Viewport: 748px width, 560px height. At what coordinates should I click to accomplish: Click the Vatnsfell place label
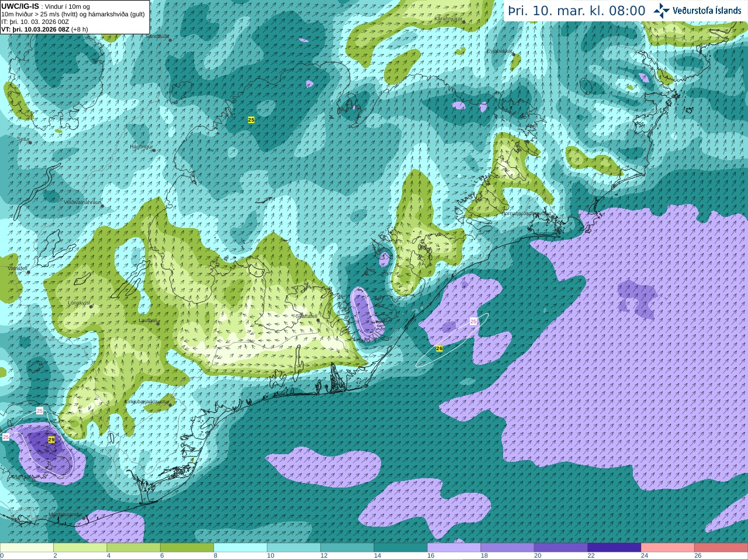pyautogui.click(x=17, y=268)
